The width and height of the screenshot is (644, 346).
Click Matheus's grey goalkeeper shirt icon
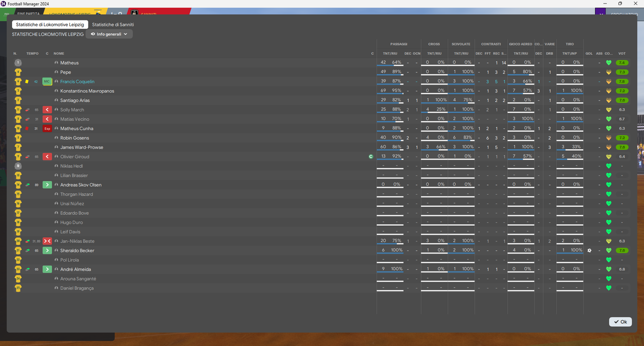point(18,63)
